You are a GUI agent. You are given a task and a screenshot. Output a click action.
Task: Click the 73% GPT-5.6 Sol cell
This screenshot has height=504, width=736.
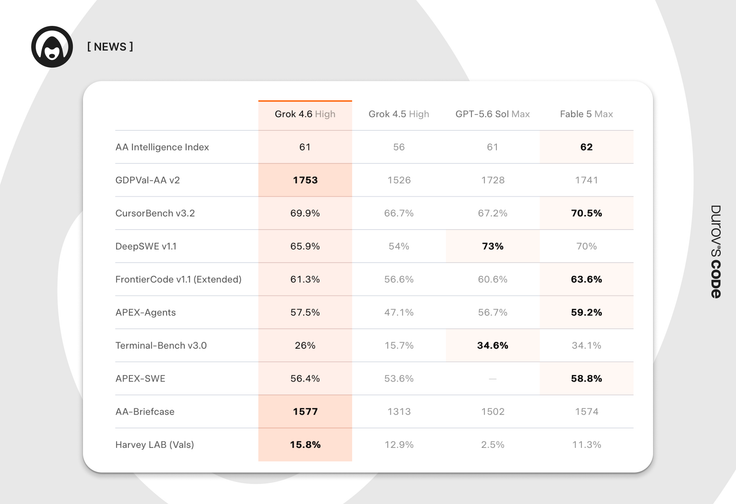click(493, 246)
